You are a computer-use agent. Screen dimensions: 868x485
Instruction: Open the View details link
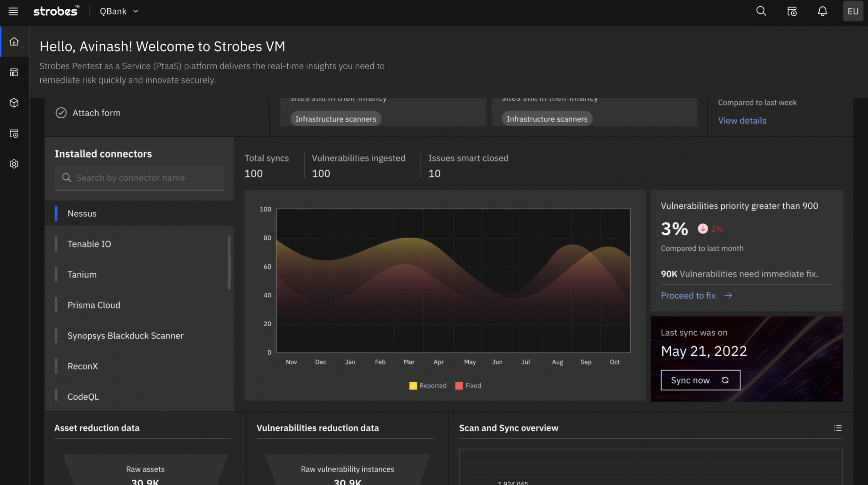tap(742, 120)
